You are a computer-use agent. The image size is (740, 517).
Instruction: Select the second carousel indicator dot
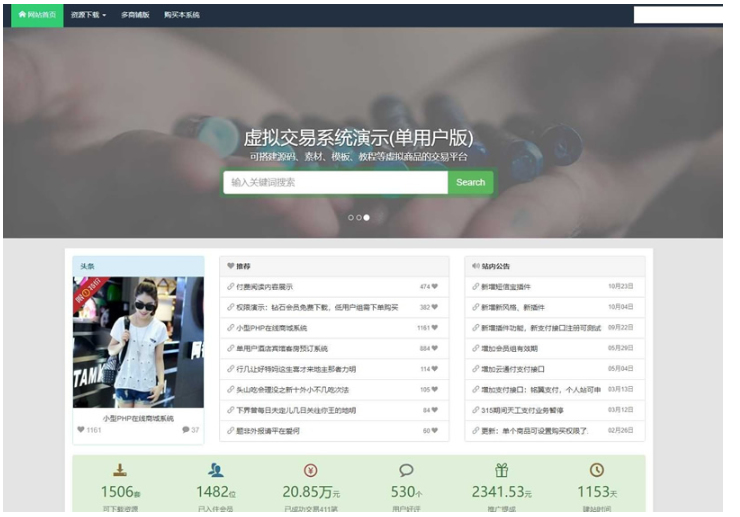click(358, 217)
